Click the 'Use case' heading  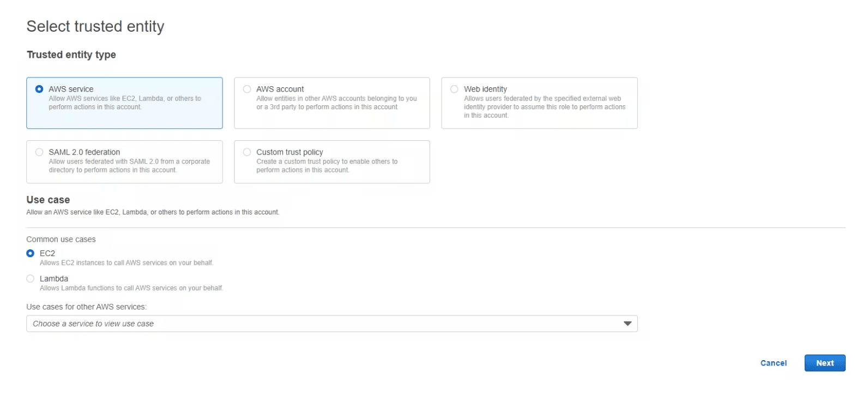pos(48,200)
